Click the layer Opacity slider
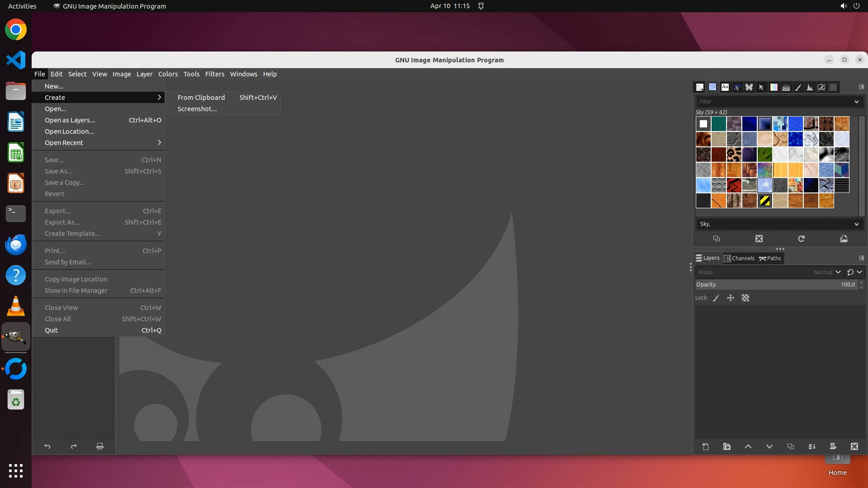The image size is (868, 488). point(775,285)
